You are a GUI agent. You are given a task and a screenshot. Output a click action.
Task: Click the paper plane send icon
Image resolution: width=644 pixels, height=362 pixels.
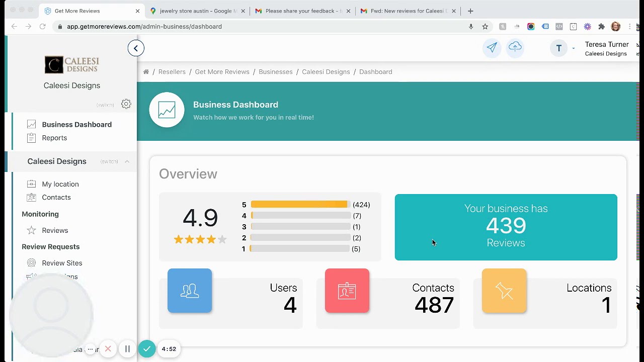[492, 48]
